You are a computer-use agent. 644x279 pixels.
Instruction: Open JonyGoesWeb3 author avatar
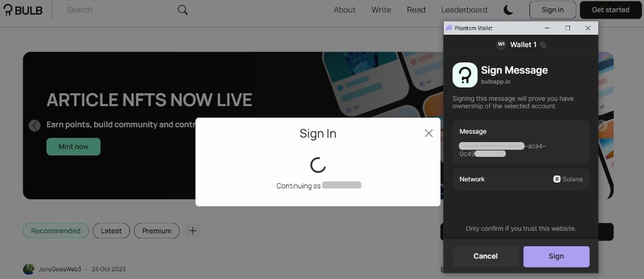click(x=28, y=269)
